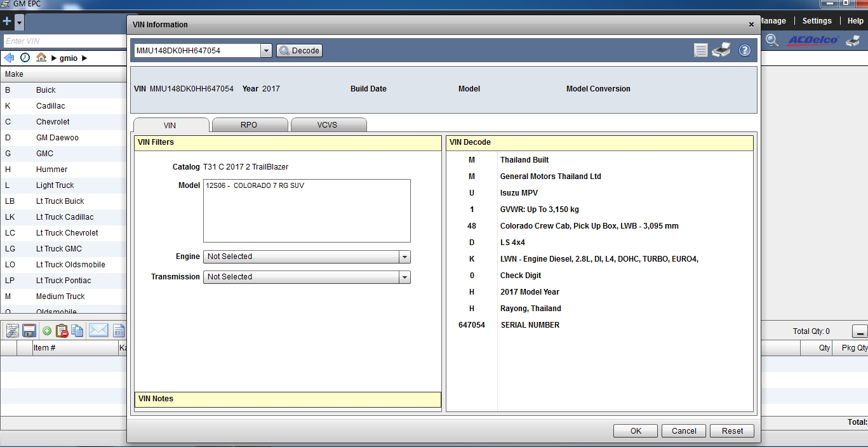Click the Decode button

click(300, 51)
